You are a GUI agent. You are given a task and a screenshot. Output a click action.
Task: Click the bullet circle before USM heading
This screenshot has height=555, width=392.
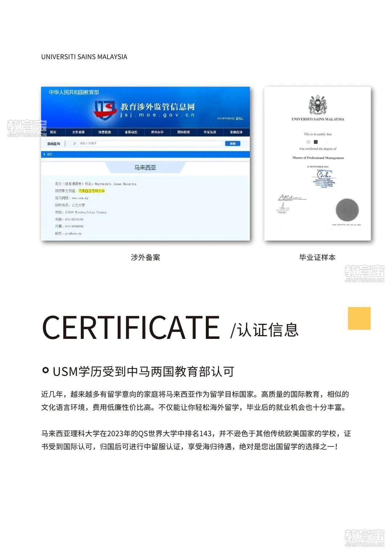(45, 370)
